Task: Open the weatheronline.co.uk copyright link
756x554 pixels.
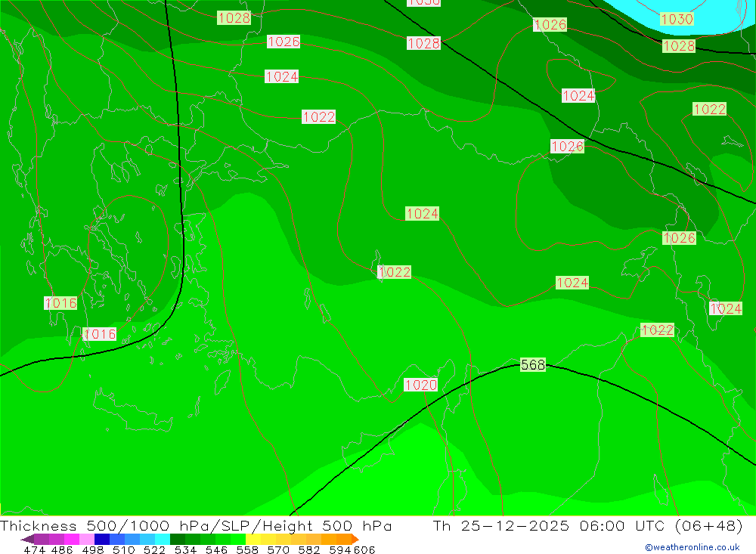Action: [x=692, y=547]
